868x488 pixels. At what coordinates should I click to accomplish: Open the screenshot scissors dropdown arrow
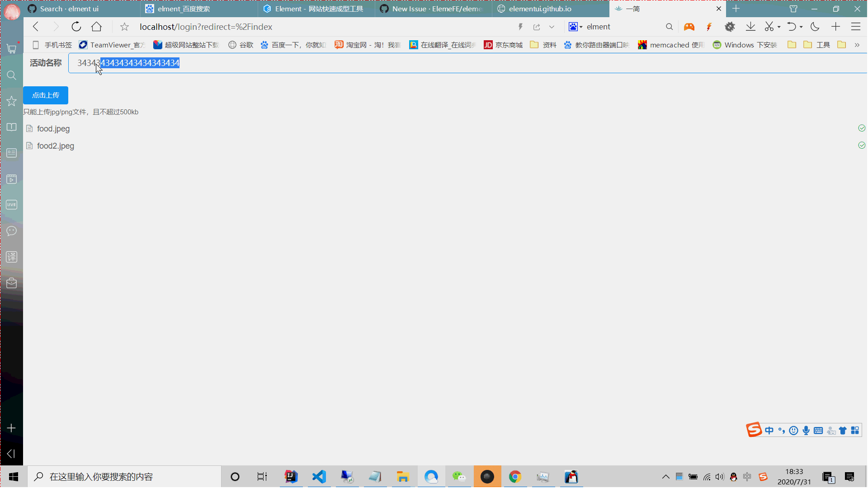click(779, 27)
